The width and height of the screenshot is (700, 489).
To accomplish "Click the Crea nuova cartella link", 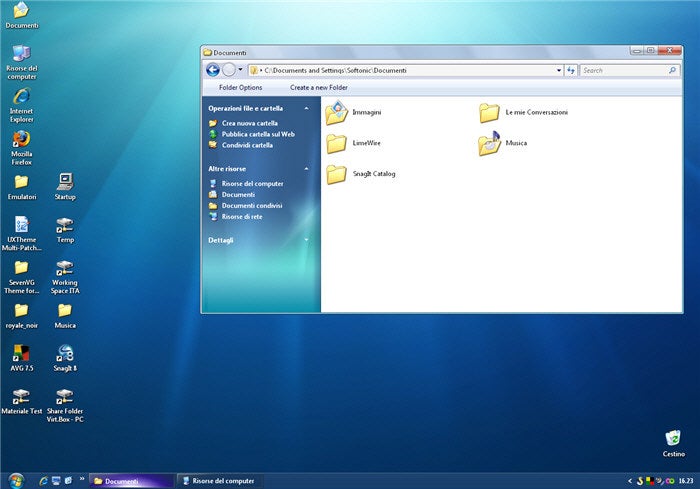I will tap(250, 123).
